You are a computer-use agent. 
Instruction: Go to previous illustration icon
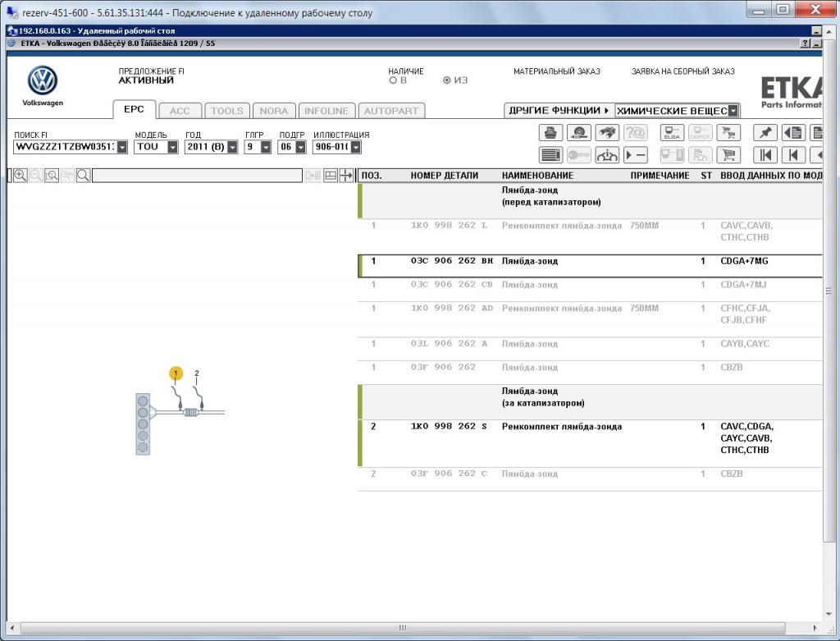tap(793, 155)
